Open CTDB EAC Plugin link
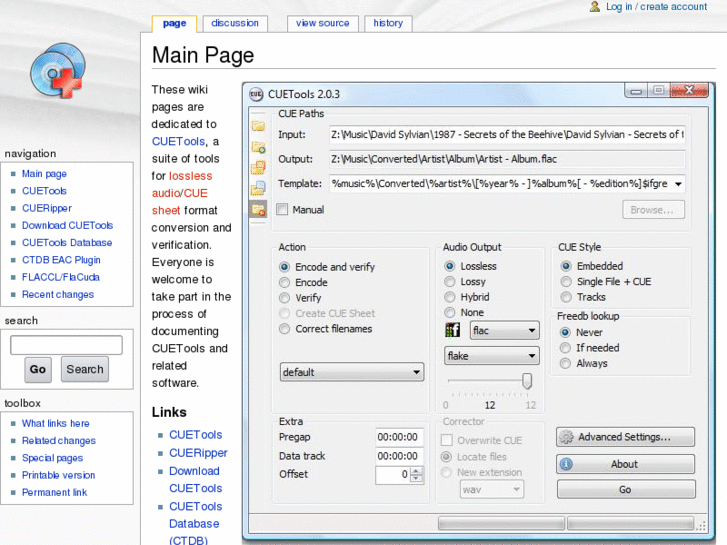The width and height of the screenshot is (727, 545). click(x=61, y=260)
